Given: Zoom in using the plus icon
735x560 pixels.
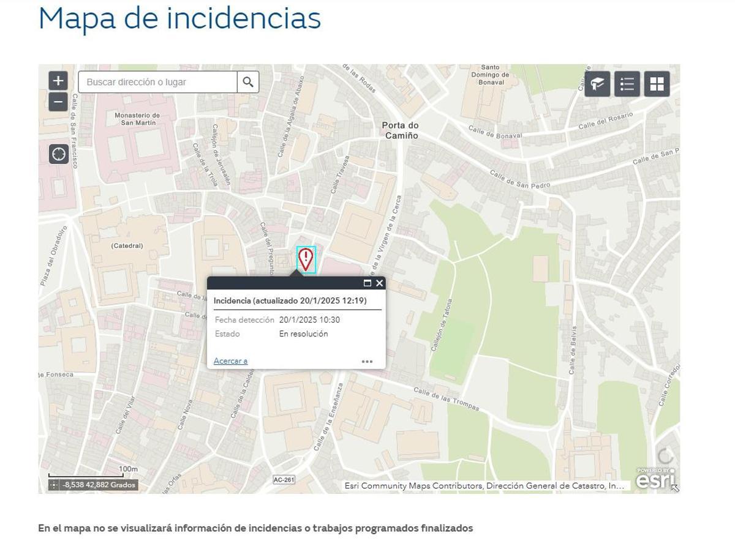Looking at the screenshot, I should (x=57, y=81).
